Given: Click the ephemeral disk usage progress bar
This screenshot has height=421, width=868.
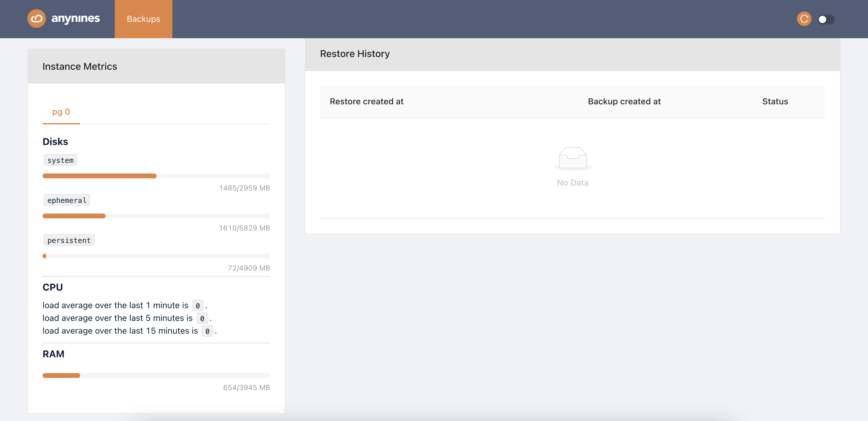Looking at the screenshot, I should [x=156, y=216].
